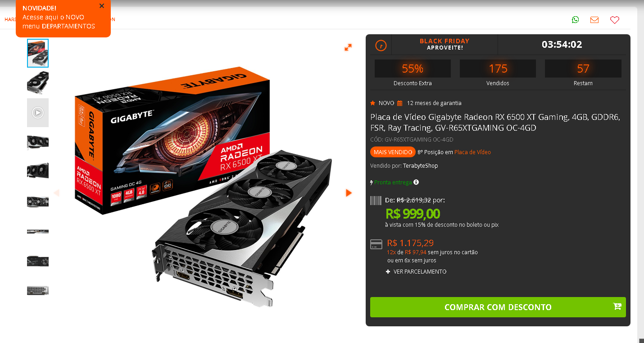Close the NOVIDADE notification popup
The width and height of the screenshot is (644, 343).
coord(102,6)
